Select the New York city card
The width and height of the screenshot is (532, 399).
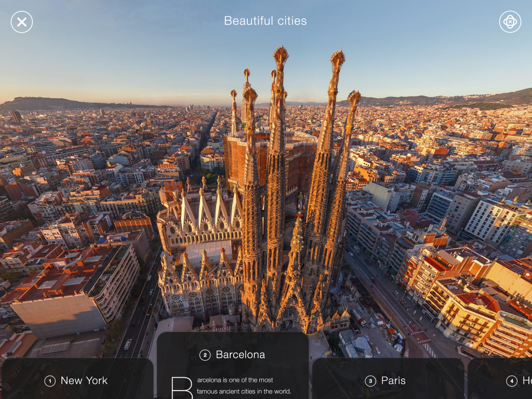click(x=77, y=380)
